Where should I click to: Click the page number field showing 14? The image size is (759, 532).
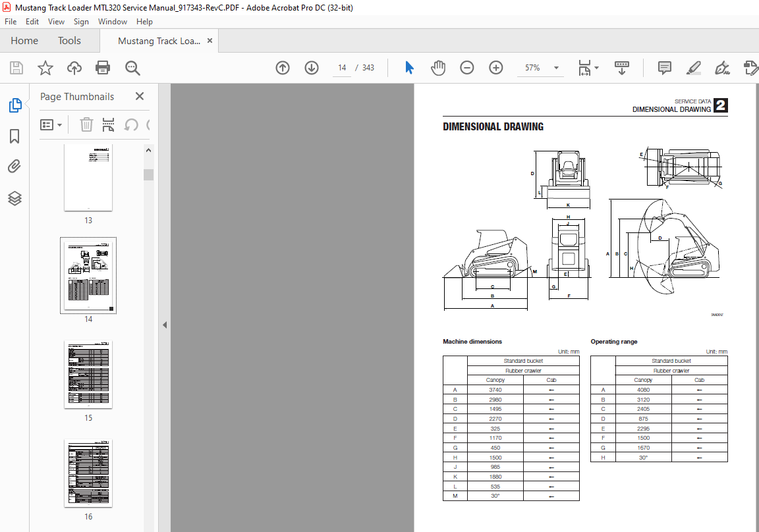tap(342, 68)
